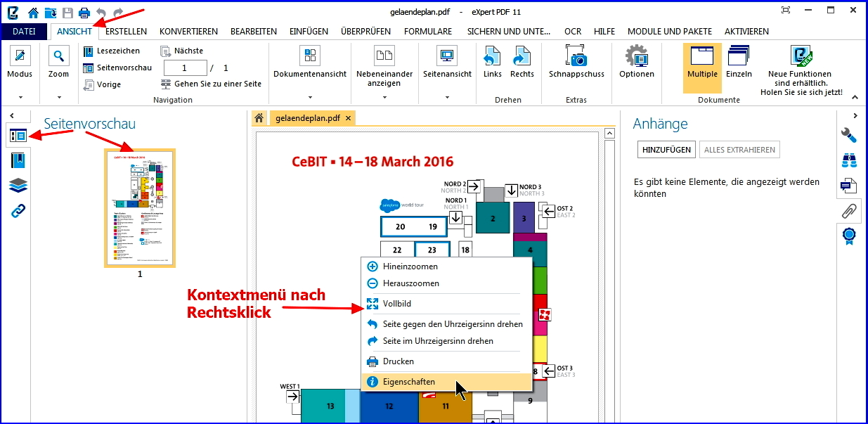Switch to the EINFÜGEN tab
This screenshot has height=424, width=868.
click(x=310, y=32)
